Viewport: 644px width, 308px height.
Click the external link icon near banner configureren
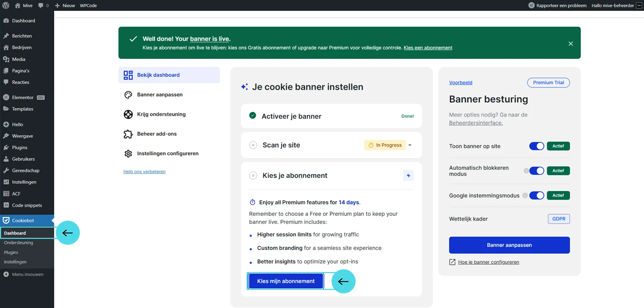(x=452, y=262)
